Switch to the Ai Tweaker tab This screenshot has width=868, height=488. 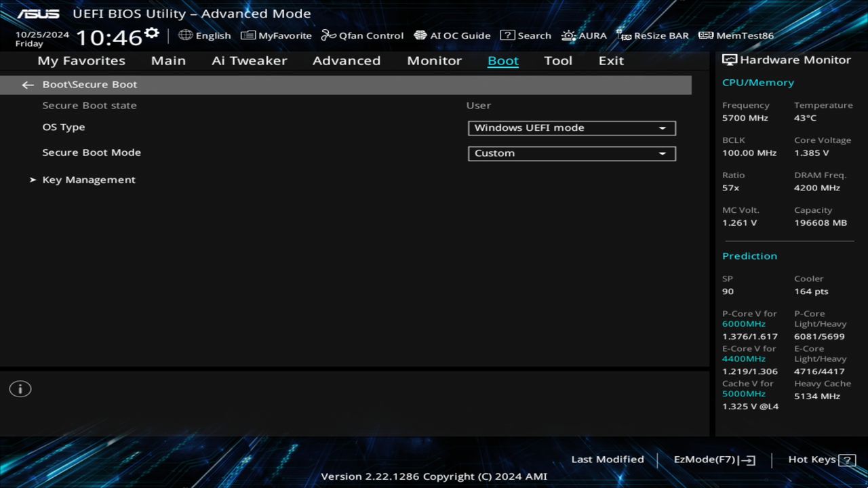[x=249, y=60]
